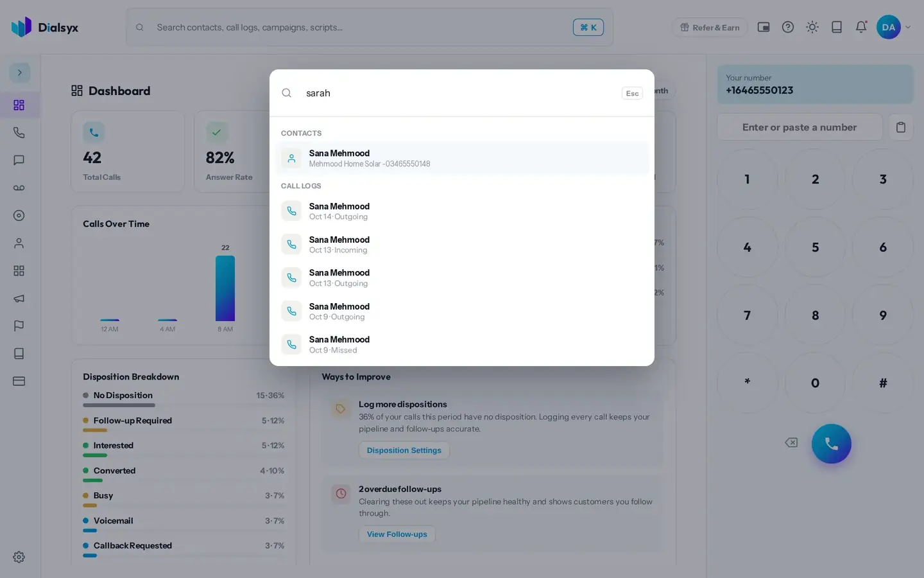924x578 pixels.
Task: Paste number using the clipboard icon
Action: point(901,127)
